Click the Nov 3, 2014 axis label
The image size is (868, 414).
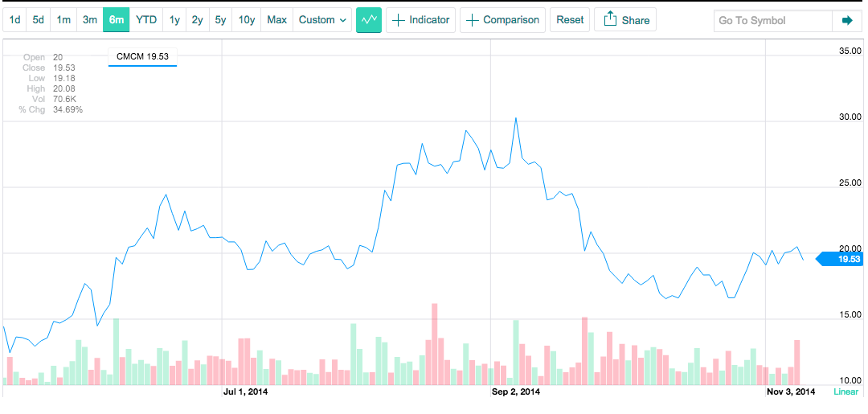click(x=791, y=391)
